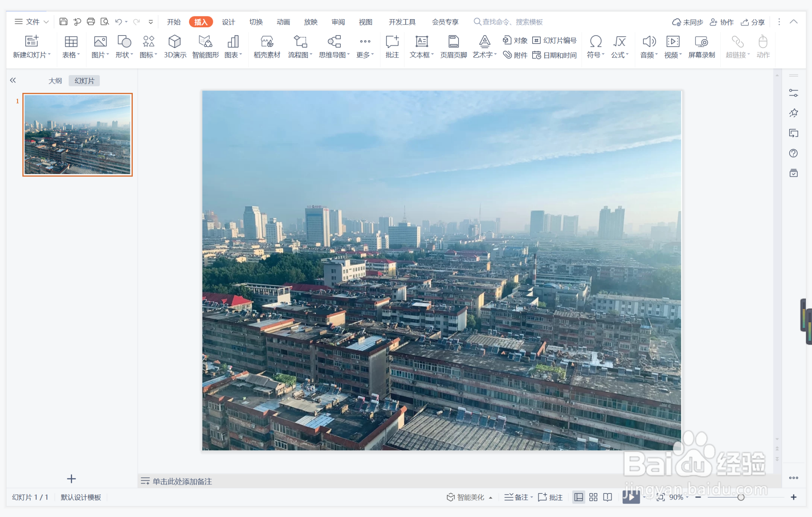Click the Save icon in quick toolbar
This screenshot has width=812, height=517.
pyautogui.click(x=63, y=22)
